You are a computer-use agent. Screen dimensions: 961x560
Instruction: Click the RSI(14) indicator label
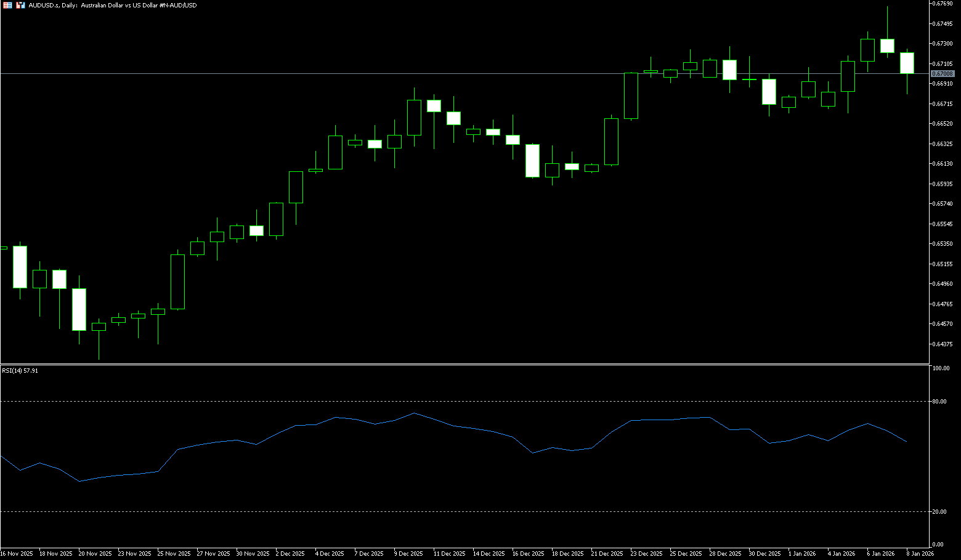pos(20,371)
